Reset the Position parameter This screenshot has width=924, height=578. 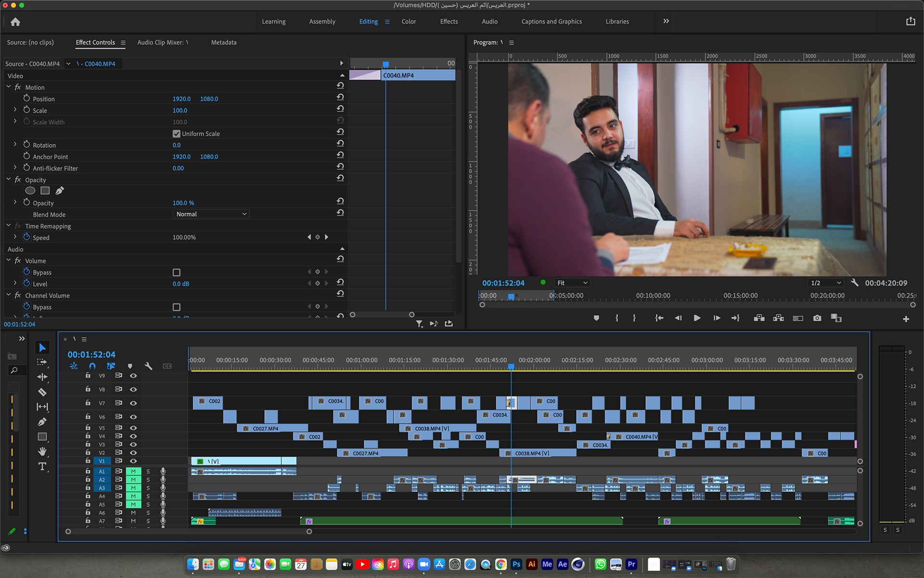pyautogui.click(x=340, y=97)
